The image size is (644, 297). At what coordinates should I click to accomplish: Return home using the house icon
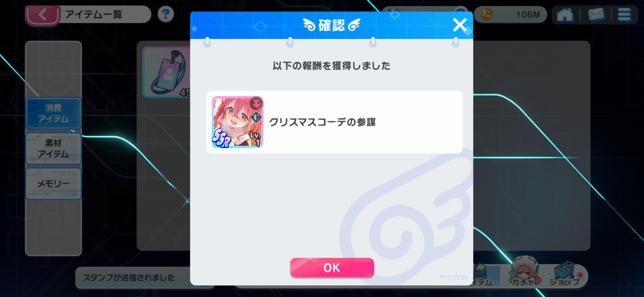click(x=565, y=15)
